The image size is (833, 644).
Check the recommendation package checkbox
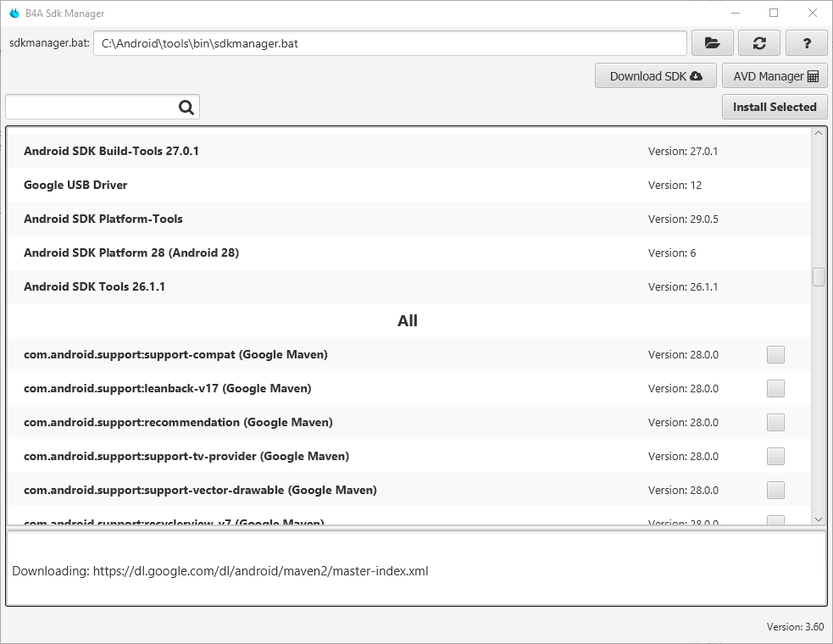pyautogui.click(x=775, y=422)
